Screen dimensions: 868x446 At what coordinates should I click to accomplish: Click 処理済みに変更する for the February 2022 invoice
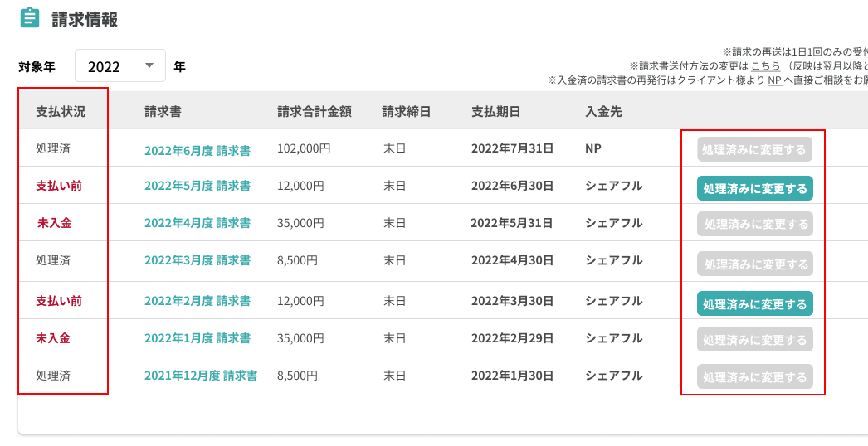click(754, 304)
